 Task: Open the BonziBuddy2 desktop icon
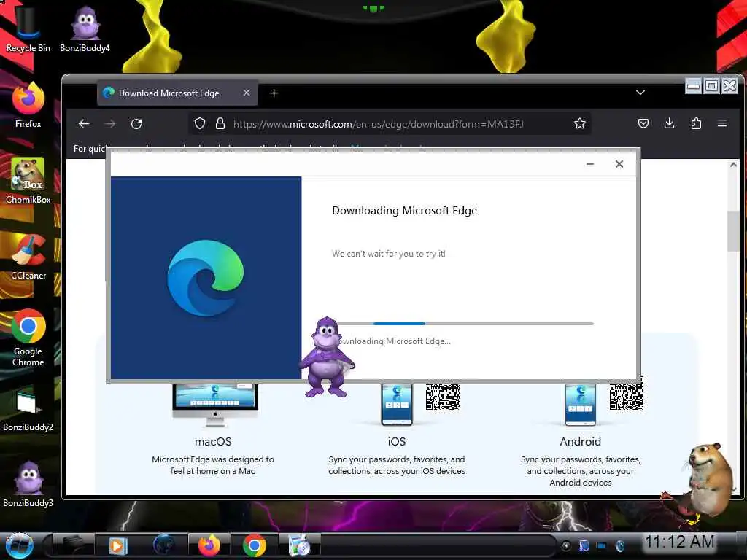pyautogui.click(x=28, y=410)
